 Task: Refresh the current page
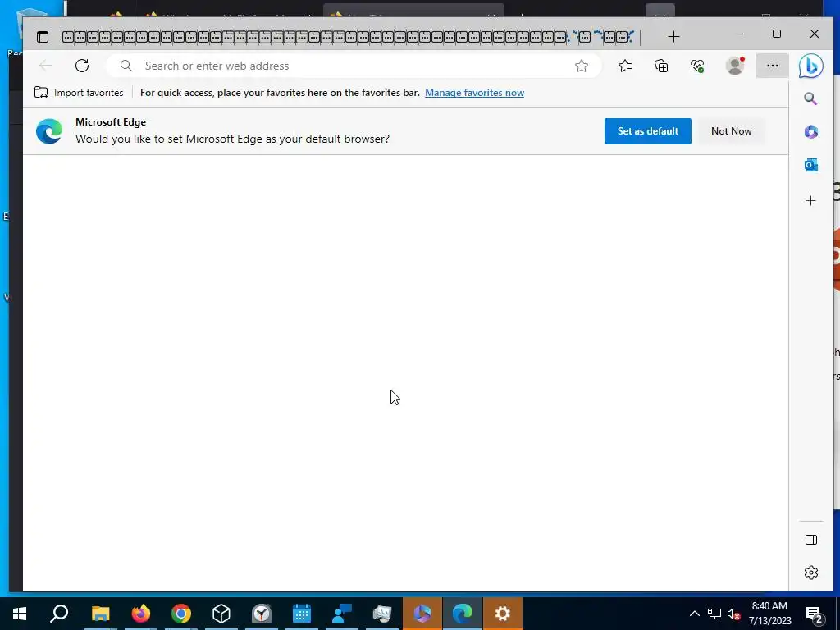click(x=82, y=66)
